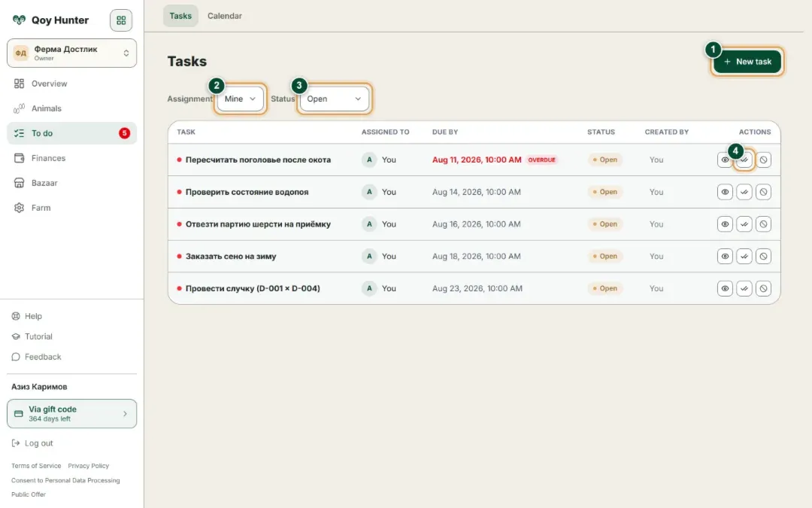The image size is (812, 508).
Task: Switch to the Tasks tab
Action: (x=180, y=16)
